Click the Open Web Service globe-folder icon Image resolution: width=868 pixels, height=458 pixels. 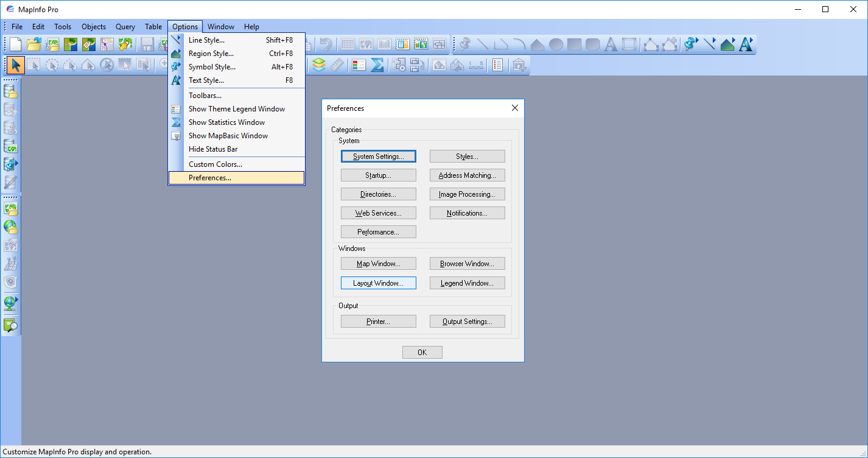tap(10, 227)
